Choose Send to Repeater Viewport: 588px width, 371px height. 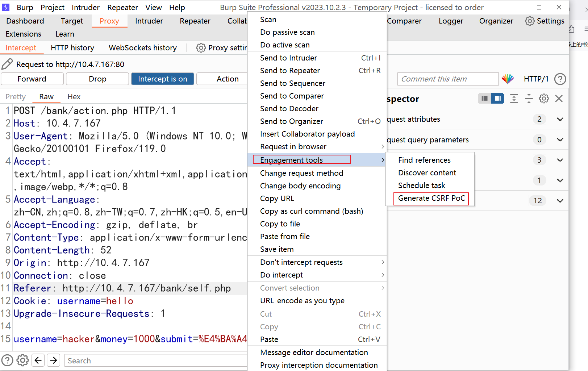point(317,71)
